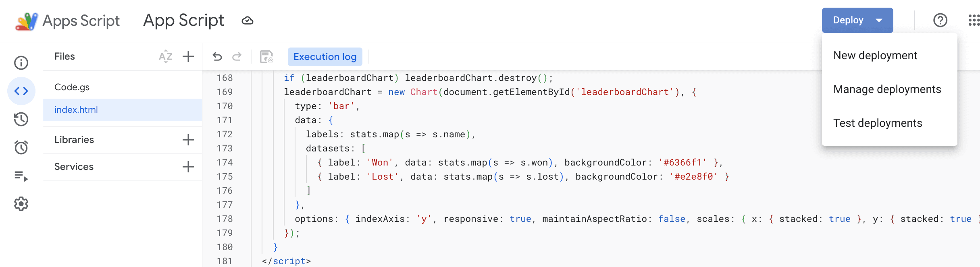The height and width of the screenshot is (267, 980).
Task: Open the Execution log button
Action: tap(325, 57)
